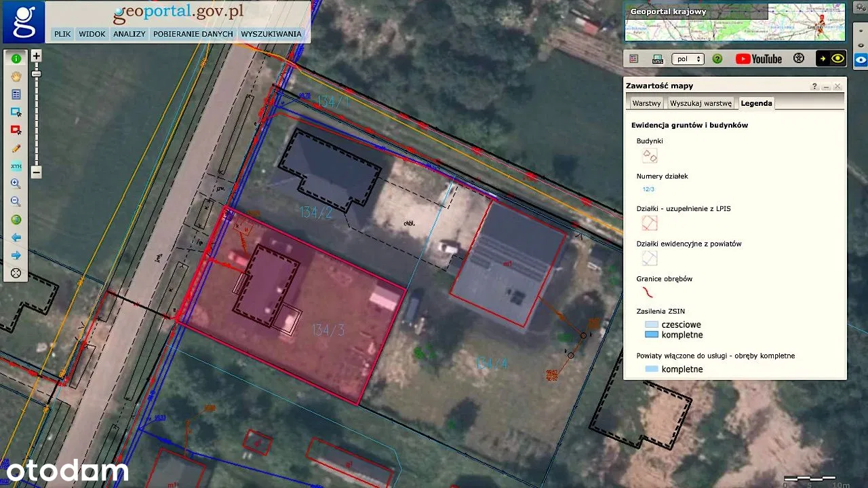Toggle high-contrast yellow eye mode

(x=831, y=59)
